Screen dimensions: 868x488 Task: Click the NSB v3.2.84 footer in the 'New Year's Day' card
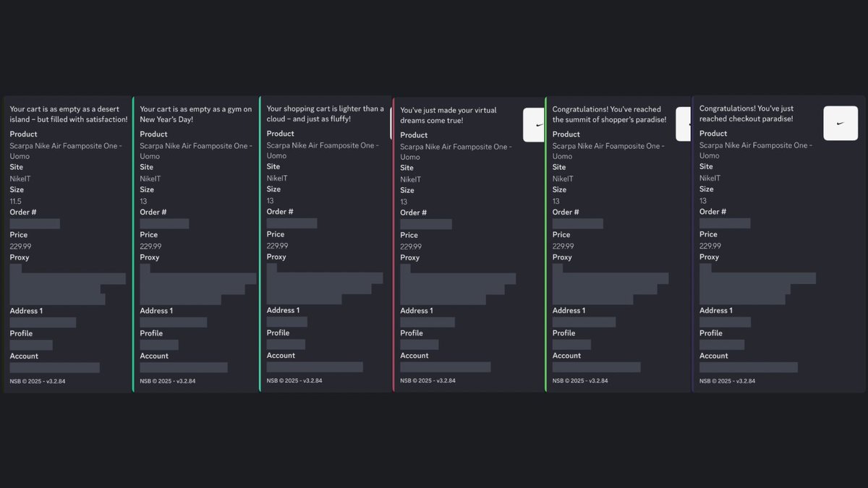pyautogui.click(x=168, y=381)
